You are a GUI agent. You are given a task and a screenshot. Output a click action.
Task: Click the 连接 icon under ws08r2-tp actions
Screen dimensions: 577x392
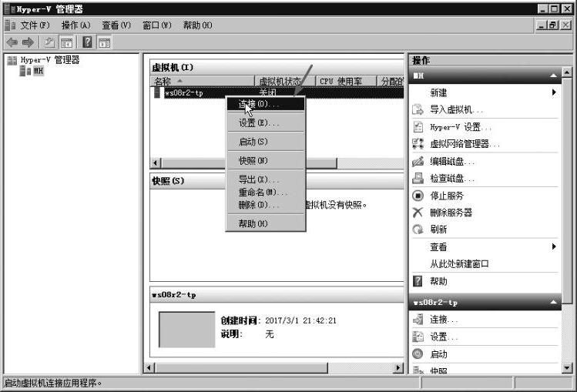(418, 319)
